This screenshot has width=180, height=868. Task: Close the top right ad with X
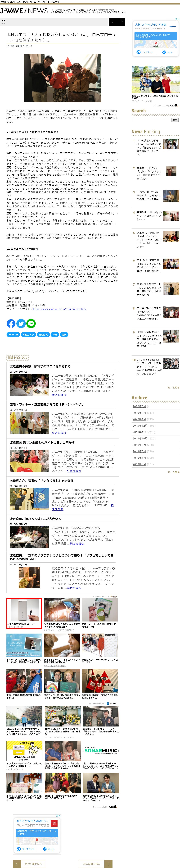(x=178, y=19)
